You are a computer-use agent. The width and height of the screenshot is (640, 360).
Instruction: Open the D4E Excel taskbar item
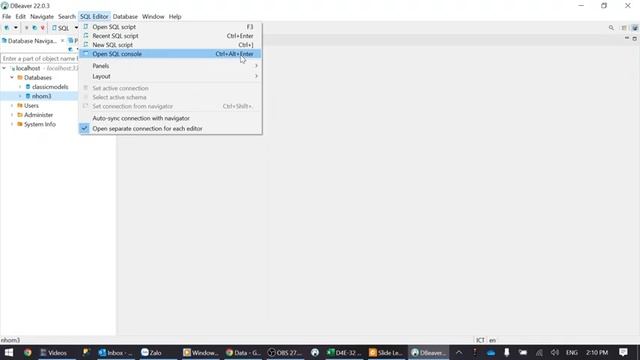click(344, 353)
